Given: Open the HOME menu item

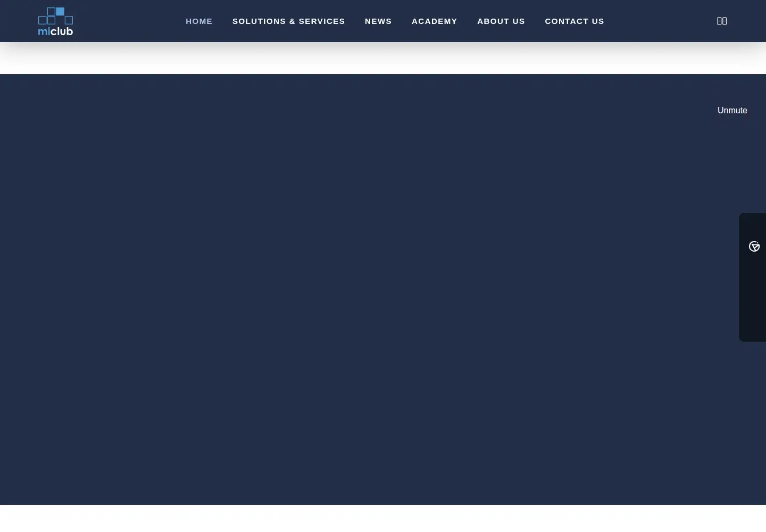Looking at the screenshot, I should (x=199, y=21).
